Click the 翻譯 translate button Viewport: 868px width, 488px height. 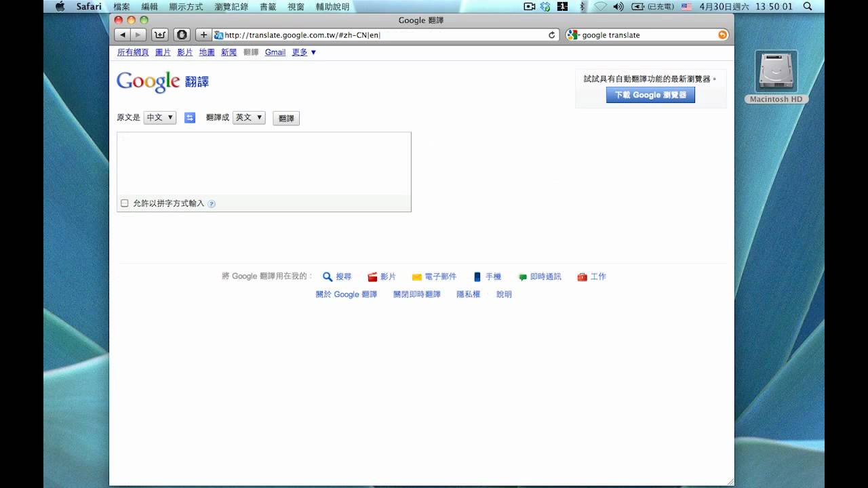pyautogui.click(x=286, y=119)
